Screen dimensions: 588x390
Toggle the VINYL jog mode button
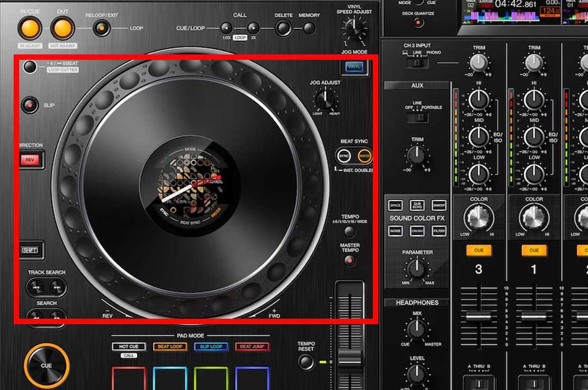point(354,67)
